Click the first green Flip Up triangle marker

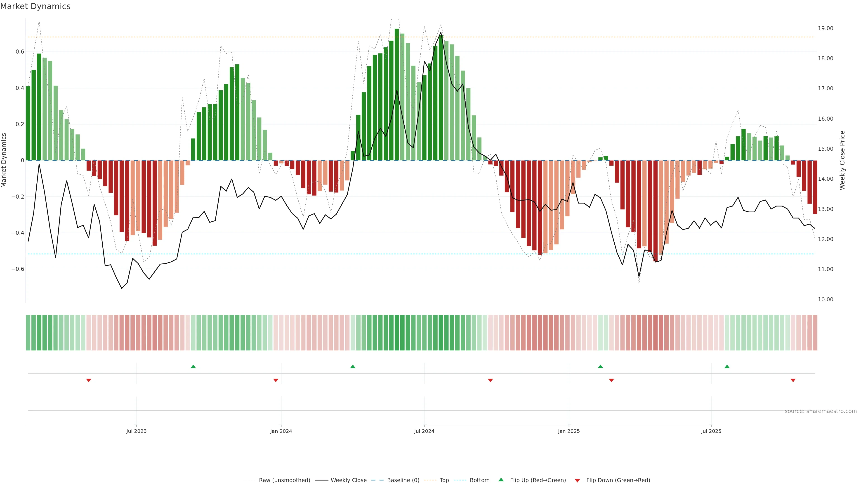[x=193, y=366]
